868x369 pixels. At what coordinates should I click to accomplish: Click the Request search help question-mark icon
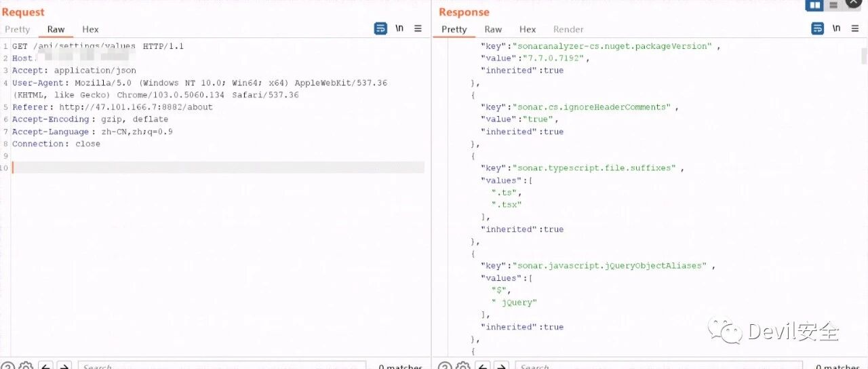point(7,366)
